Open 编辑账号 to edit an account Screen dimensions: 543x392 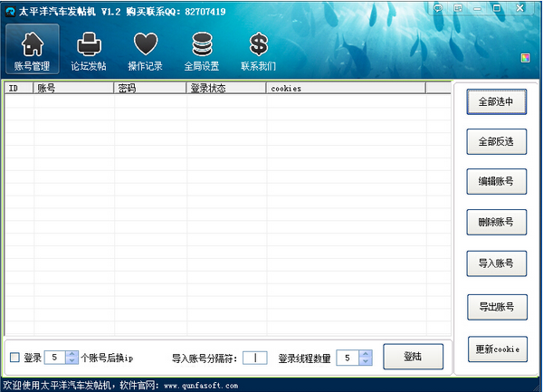click(x=496, y=181)
